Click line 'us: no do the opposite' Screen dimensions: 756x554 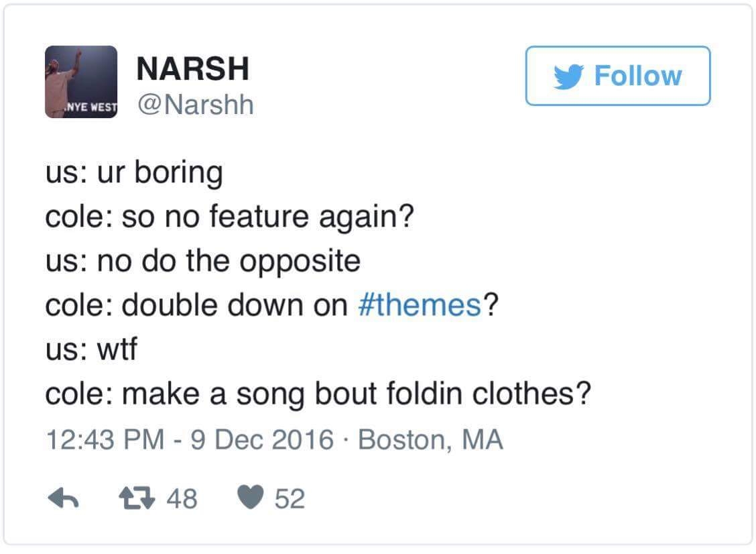[203, 261]
